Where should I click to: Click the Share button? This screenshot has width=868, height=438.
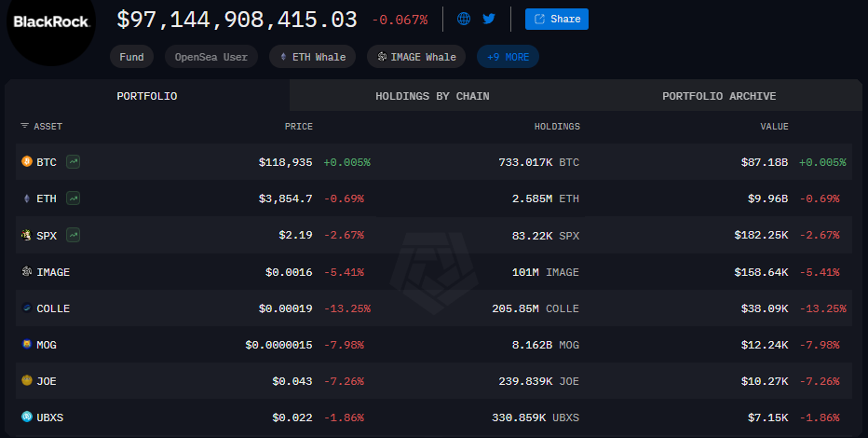pos(556,19)
